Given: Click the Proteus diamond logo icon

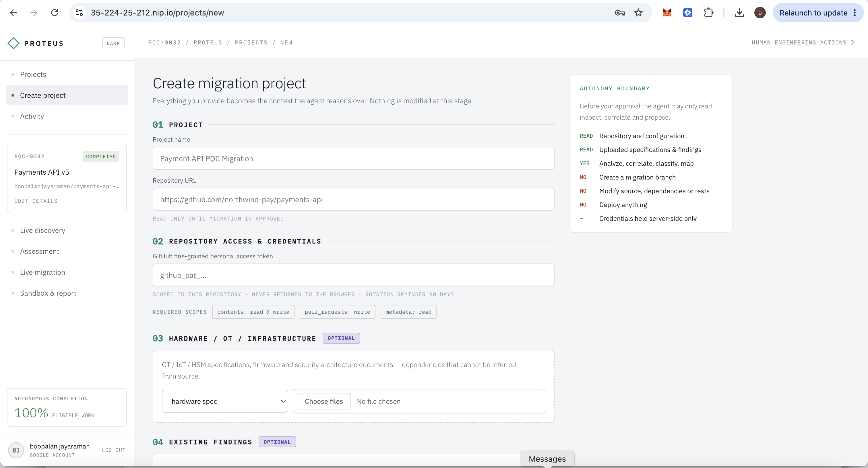Looking at the screenshot, I should 13,43.
